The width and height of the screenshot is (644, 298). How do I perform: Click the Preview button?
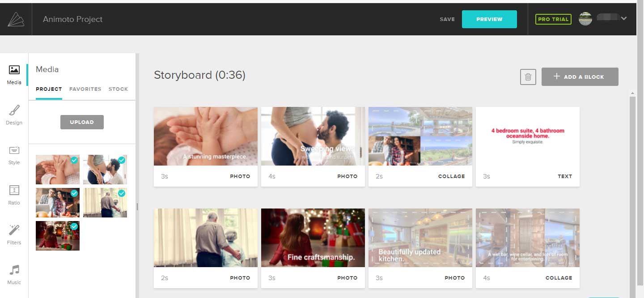489,19
